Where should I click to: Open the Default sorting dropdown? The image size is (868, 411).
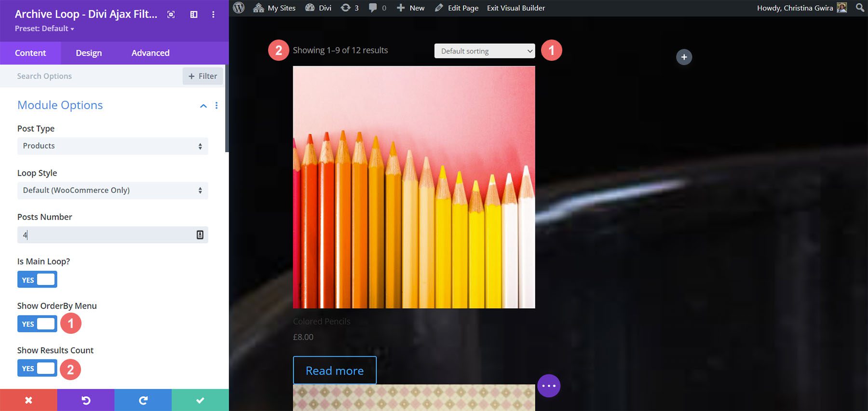click(485, 51)
